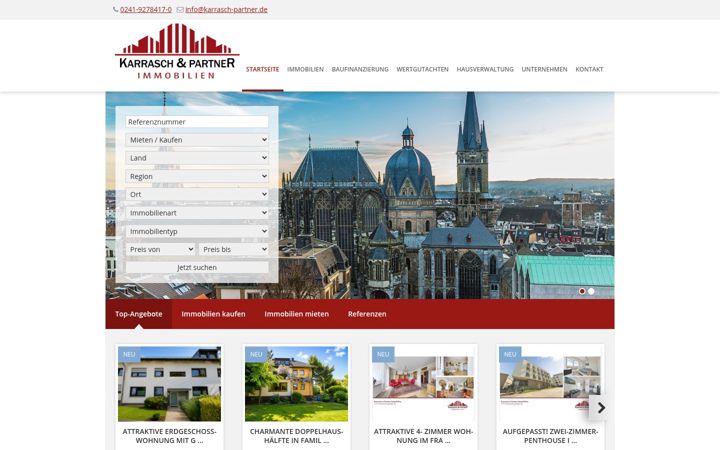Screen dimensions: 720x450
Task: Select the Top-Angebote tab
Action: coord(139,314)
